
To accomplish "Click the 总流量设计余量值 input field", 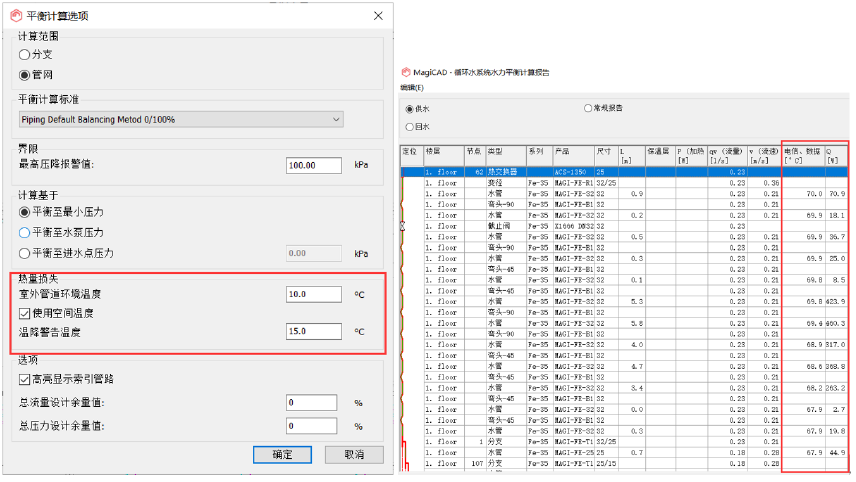I will 312,403.
